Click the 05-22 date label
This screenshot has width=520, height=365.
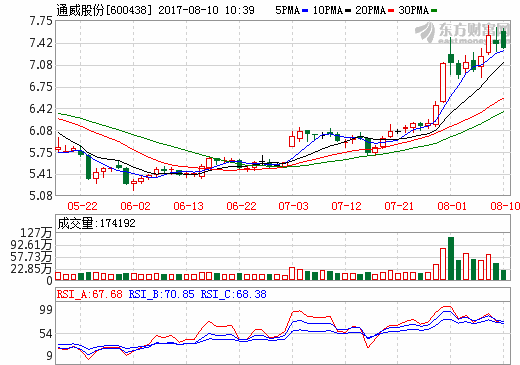click(x=82, y=206)
